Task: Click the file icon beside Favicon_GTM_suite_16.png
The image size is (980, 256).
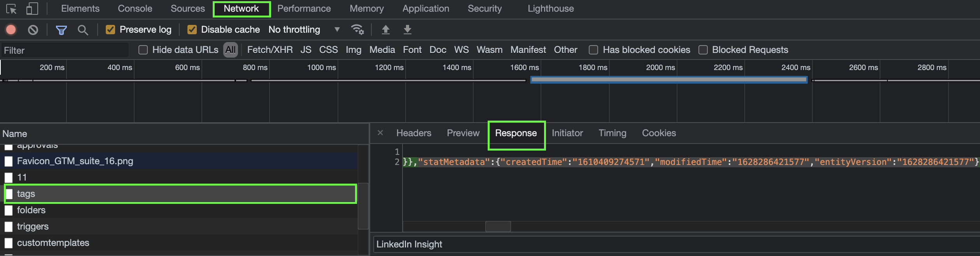Action: coord(9,161)
